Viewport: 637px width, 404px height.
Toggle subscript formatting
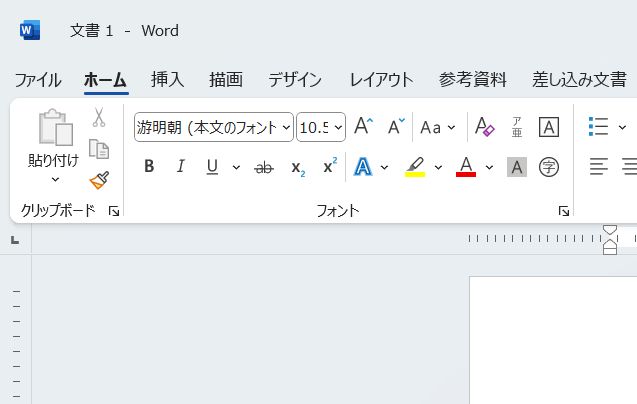point(298,168)
